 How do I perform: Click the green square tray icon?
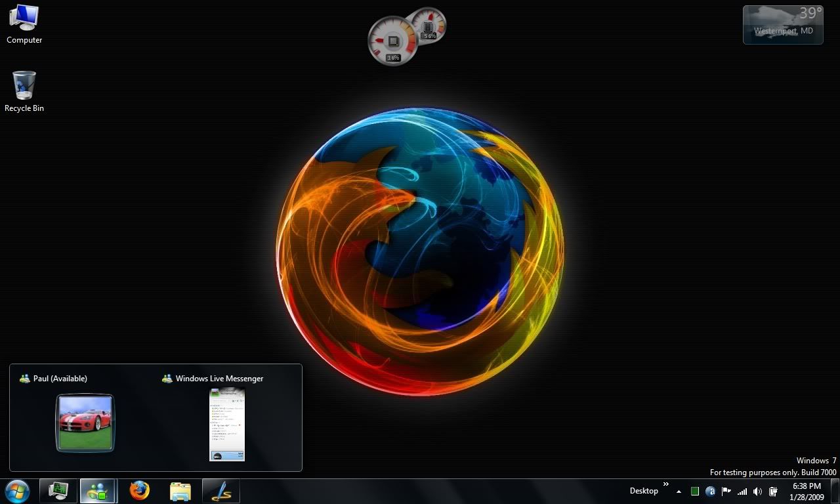[695, 492]
